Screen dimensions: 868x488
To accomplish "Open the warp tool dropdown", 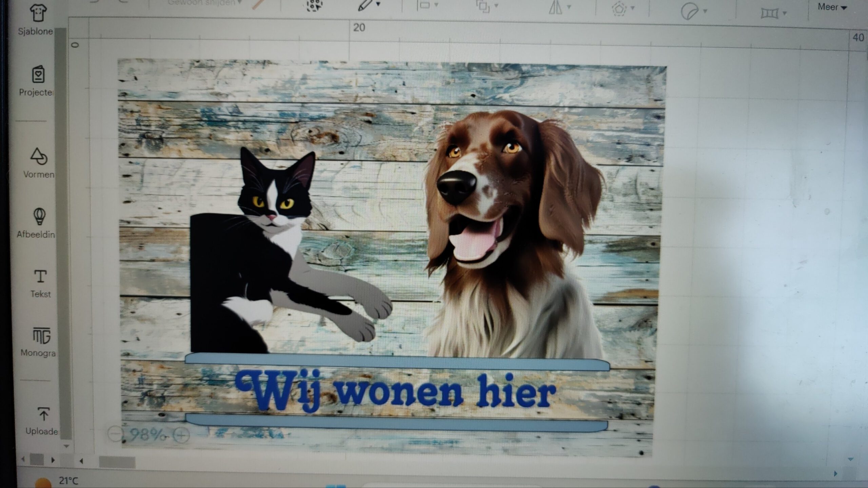I will 784,14.
